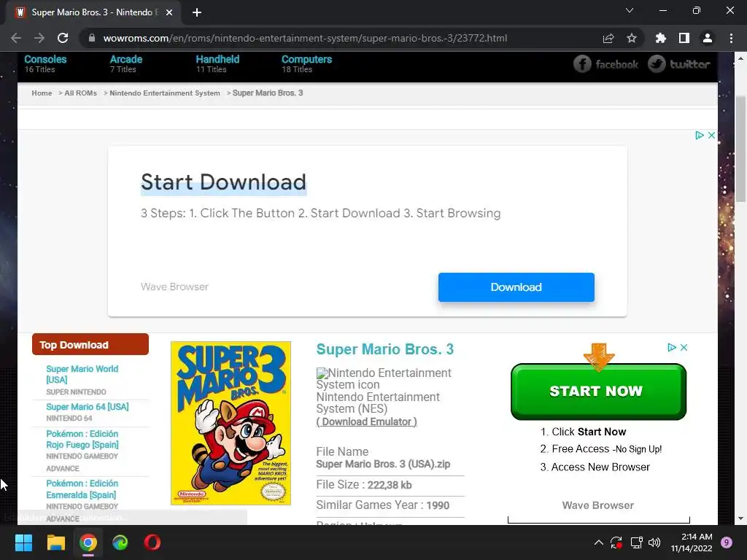The image size is (747, 560).
Task: Close the top banner ad
Action: point(711,135)
